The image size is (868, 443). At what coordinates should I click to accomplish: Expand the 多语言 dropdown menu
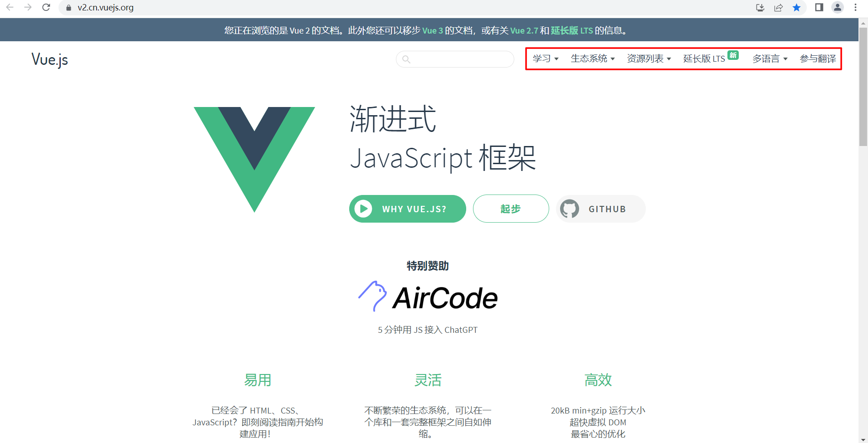770,58
